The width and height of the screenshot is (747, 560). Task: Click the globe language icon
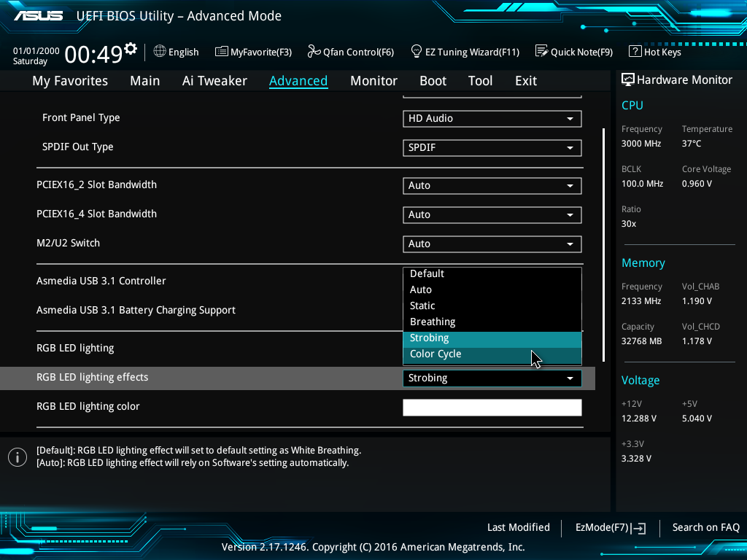[160, 52]
